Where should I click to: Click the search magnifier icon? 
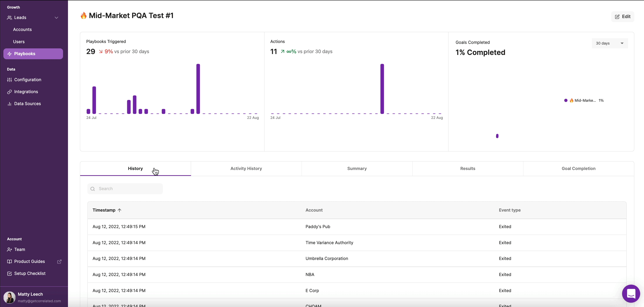coord(93,189)
